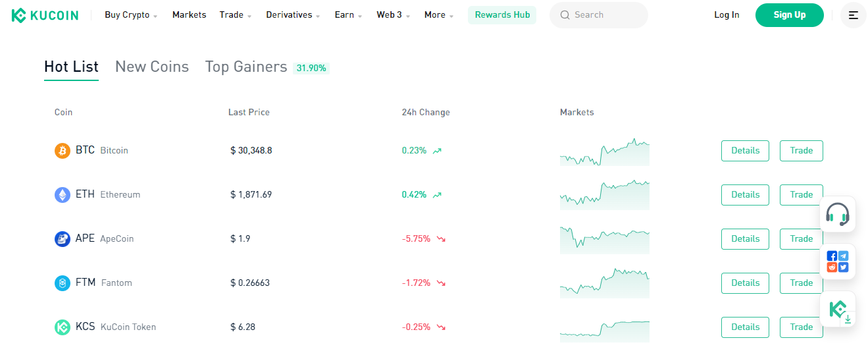Click the FTM down-trend arrow icon
Screen dimensions: 868x359
(x=441, y=283)
